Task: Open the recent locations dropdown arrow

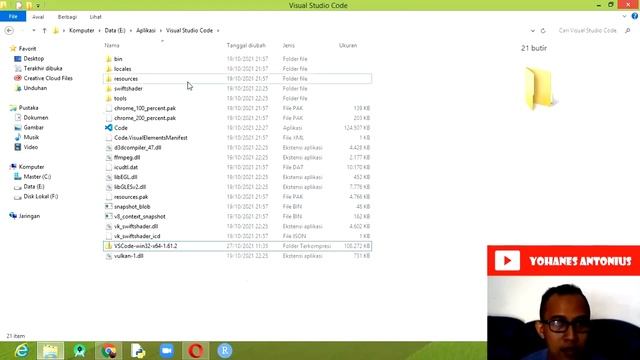Action: click(x=34, y=31)
